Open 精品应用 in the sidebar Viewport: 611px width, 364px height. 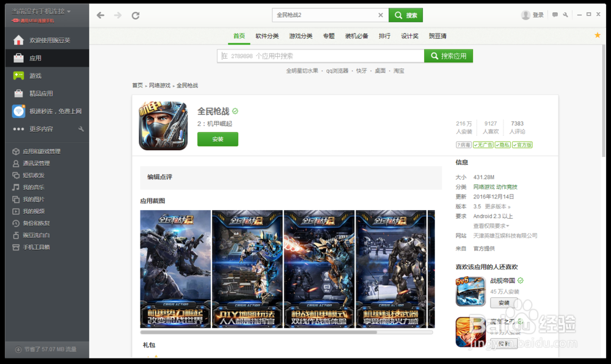47,93
